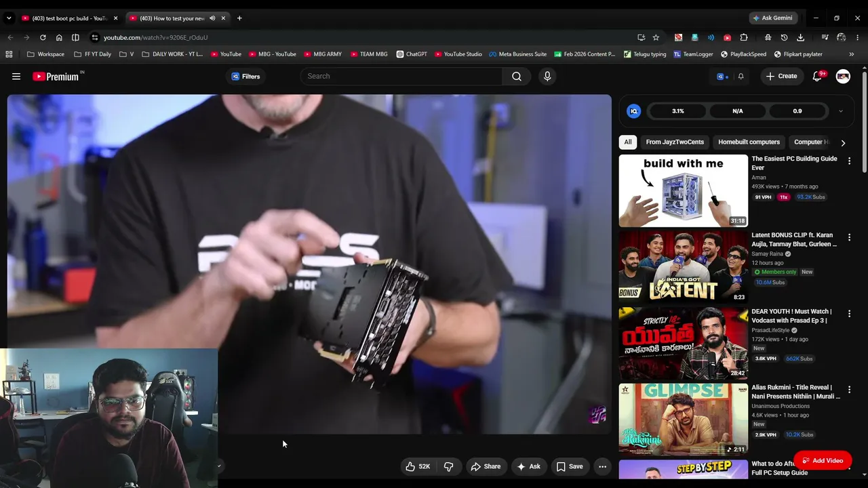Open more actions for the video
The width and height of the screenshot is (868, 488).
coord(602,466)
